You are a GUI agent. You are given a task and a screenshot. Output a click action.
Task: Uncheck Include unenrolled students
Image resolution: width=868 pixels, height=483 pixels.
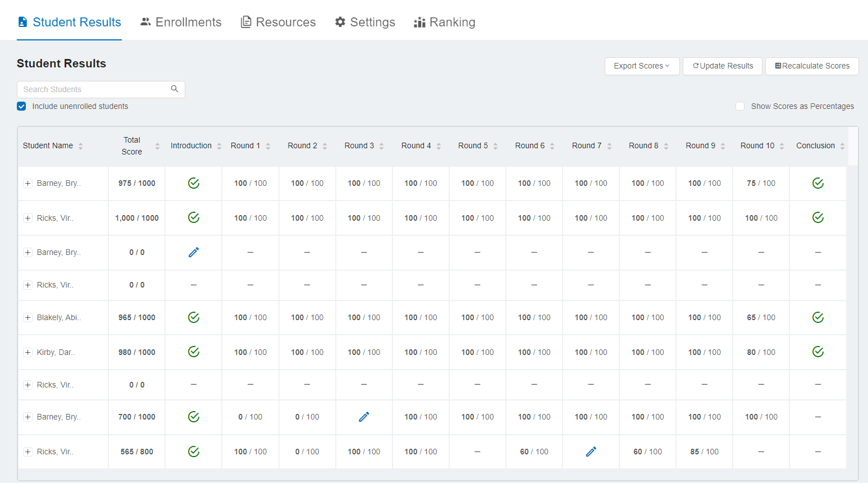click(x=21, y=107)
